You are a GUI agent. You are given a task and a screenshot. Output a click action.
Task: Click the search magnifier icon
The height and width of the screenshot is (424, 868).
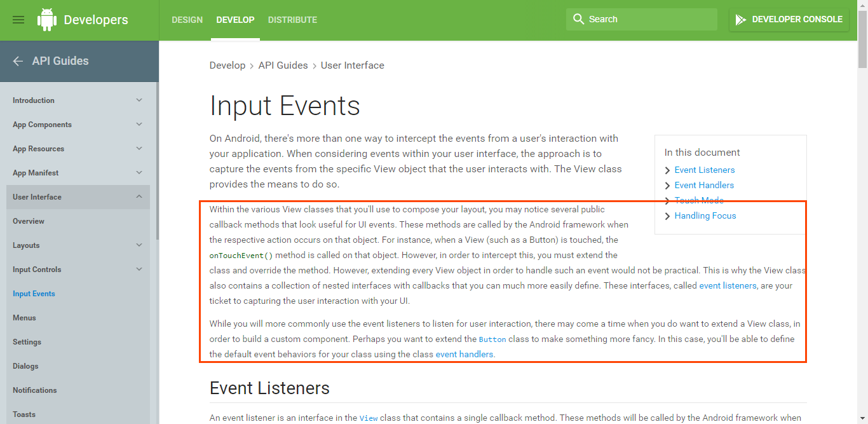(578, 19)
